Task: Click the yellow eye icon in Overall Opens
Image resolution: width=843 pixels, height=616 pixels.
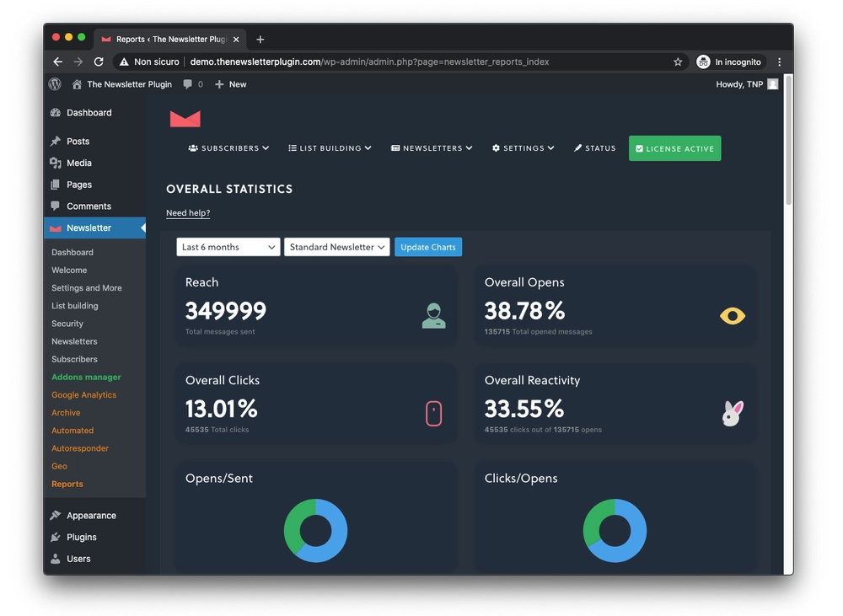Action: click(x=732, y=316)
